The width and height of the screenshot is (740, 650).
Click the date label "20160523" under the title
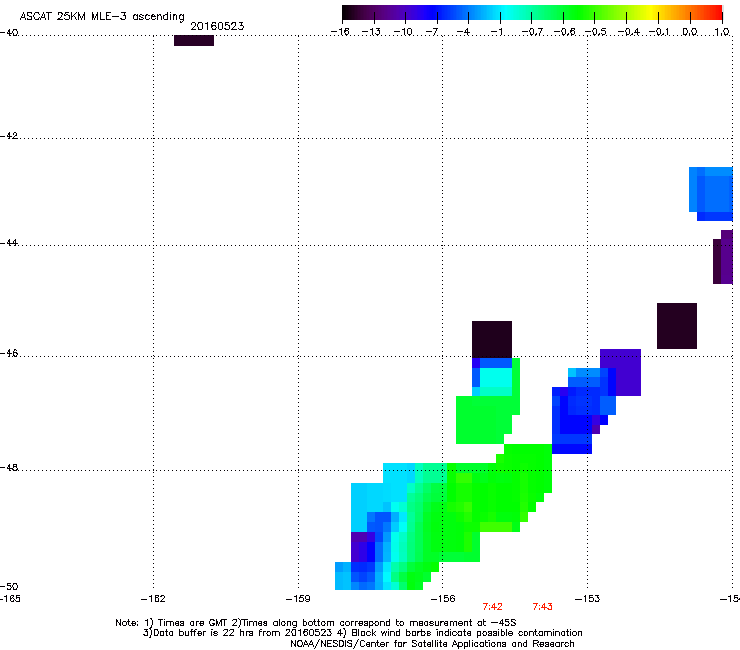(x=217, y=26)
